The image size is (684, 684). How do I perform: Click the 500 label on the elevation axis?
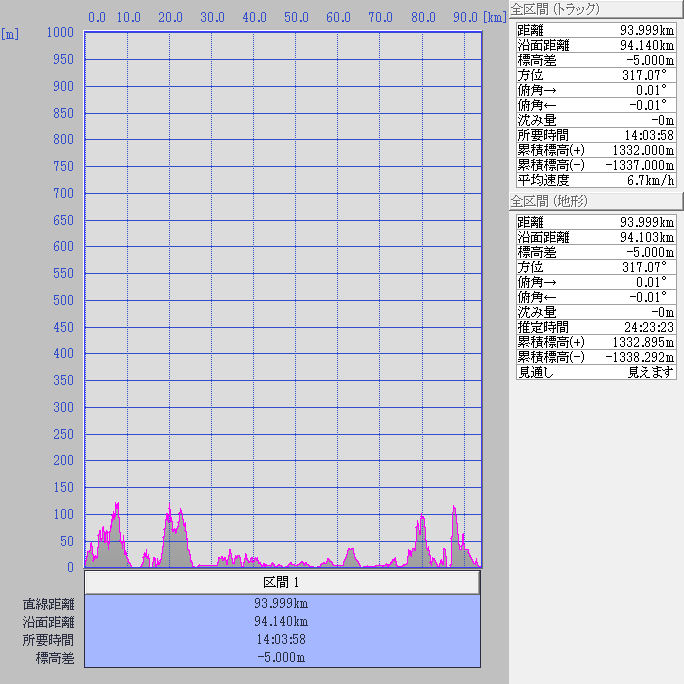click(x=62, y=300)
